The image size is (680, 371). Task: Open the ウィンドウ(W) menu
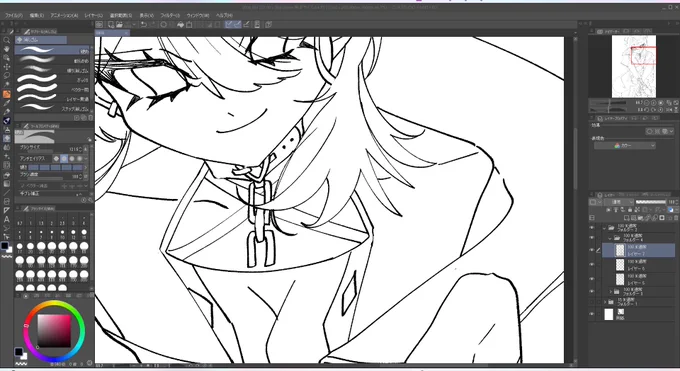click(x=198, y=15)
